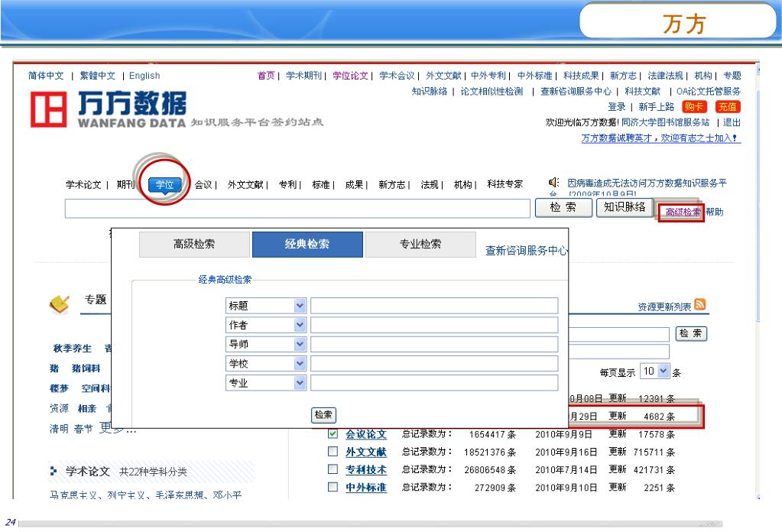
Task: Click the speaker announcement icon
Action: point(554,183)
